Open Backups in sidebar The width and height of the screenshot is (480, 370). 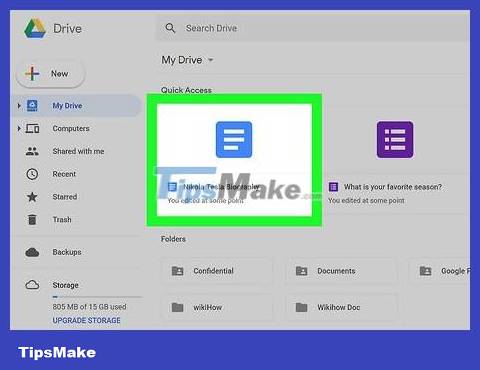67,252
